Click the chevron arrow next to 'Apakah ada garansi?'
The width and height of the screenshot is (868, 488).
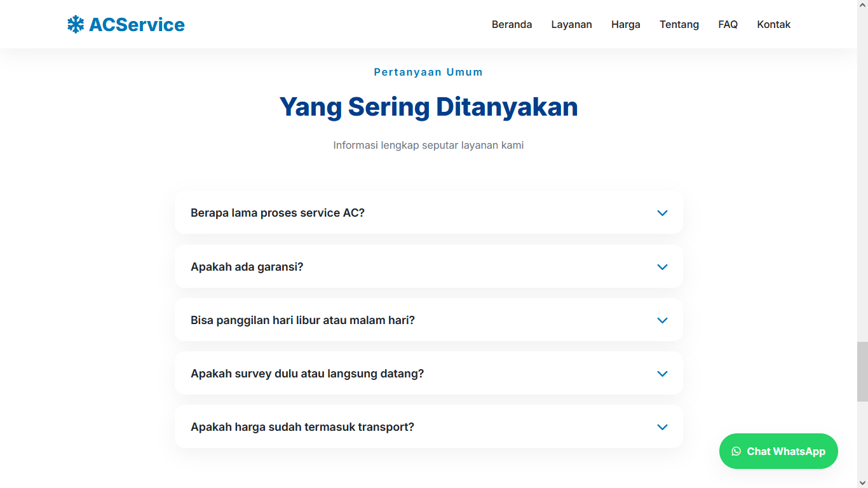pyautogui.click(x=662, y=267)
